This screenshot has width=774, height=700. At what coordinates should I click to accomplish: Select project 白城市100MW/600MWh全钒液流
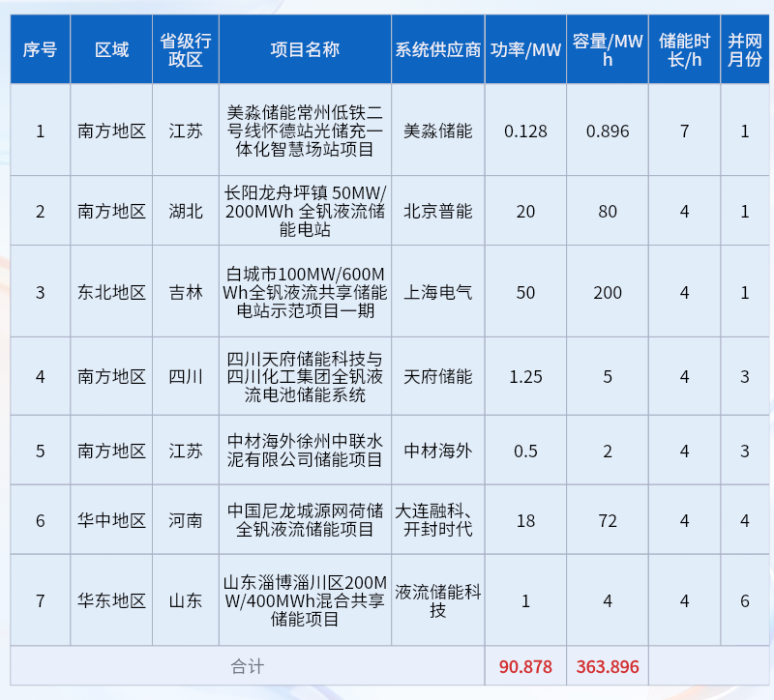click(305, 292)
